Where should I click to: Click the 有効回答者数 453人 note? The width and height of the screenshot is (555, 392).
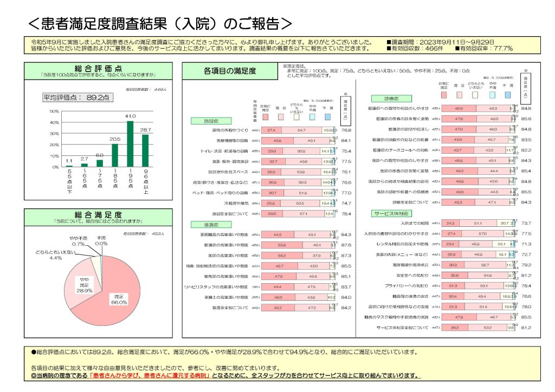pos(143,234)
